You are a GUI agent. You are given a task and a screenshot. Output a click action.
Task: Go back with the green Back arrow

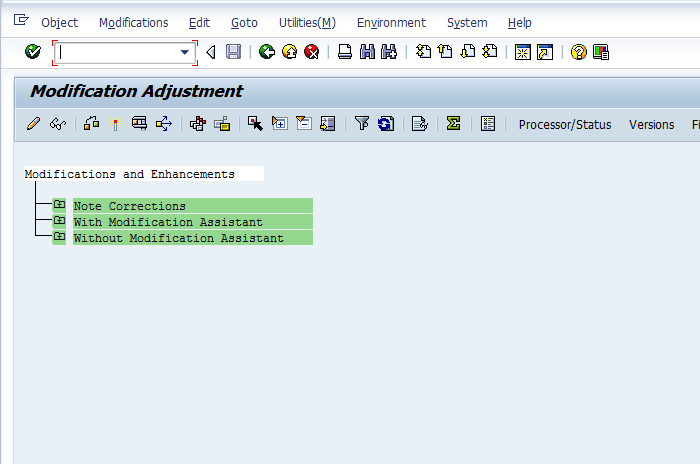click(x=267, y=52)
